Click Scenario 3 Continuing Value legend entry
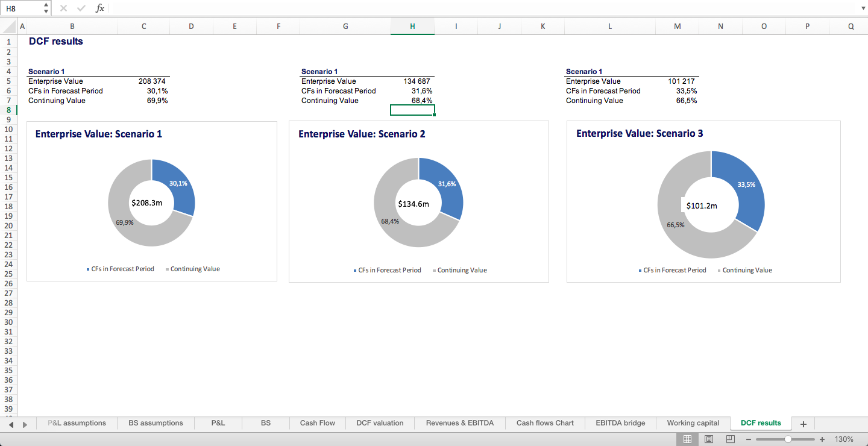The height and width of the screenshot is (446, 868). [x=744, y=270]
